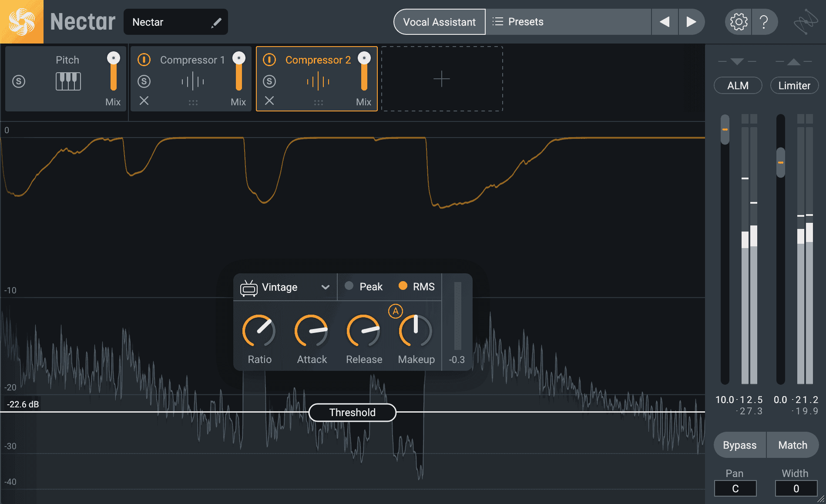
Task: Select Peak detection mode
Action: (x=363, y=286)
